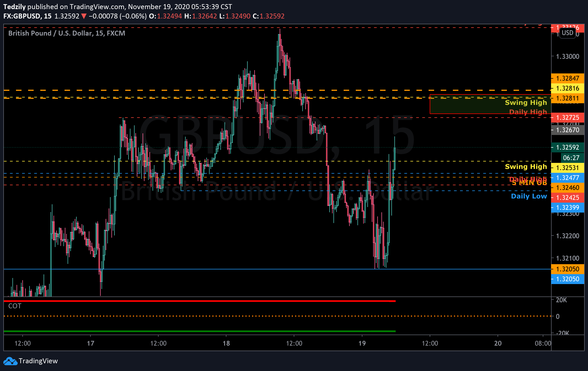Screen dimensions: 588x371
Task: Click the USD currency button
Action: tap(567, 33)
